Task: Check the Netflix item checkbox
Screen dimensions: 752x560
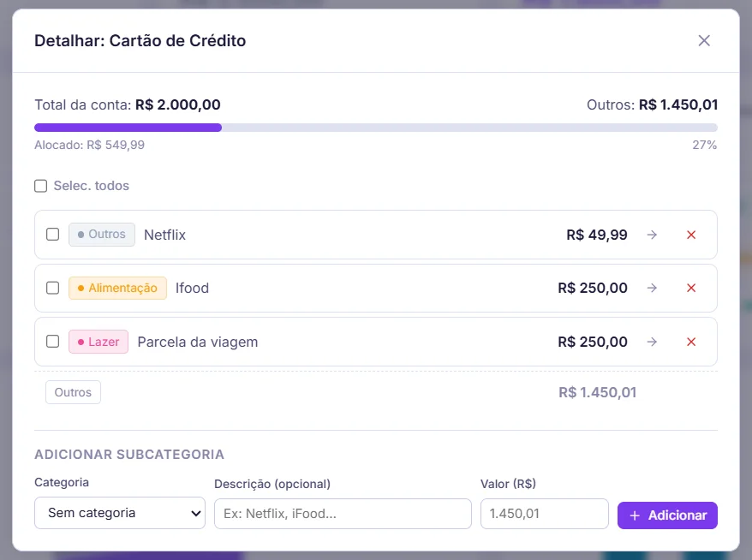Action: pos(52,235)
